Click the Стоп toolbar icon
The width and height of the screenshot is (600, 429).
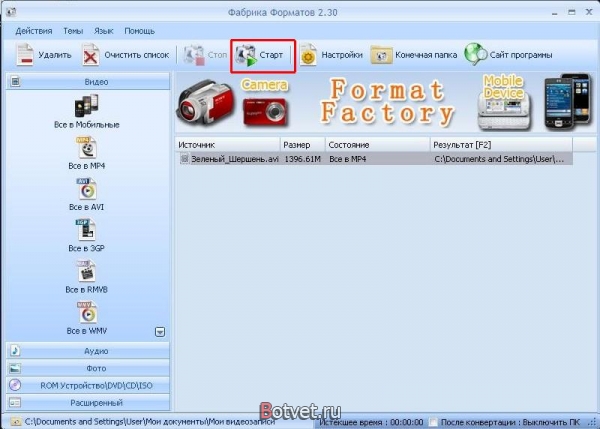194,55
